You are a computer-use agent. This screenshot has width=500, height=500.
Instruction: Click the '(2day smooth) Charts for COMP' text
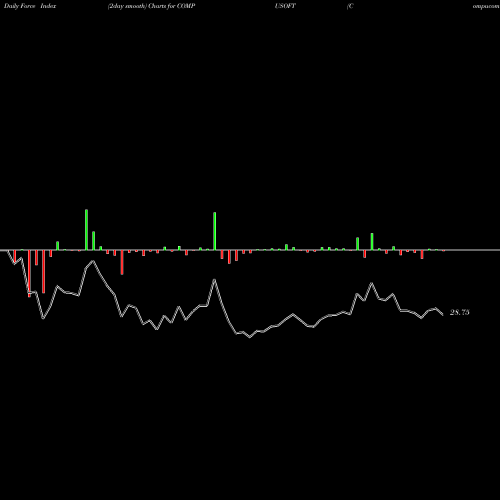(x=151, y=6)
